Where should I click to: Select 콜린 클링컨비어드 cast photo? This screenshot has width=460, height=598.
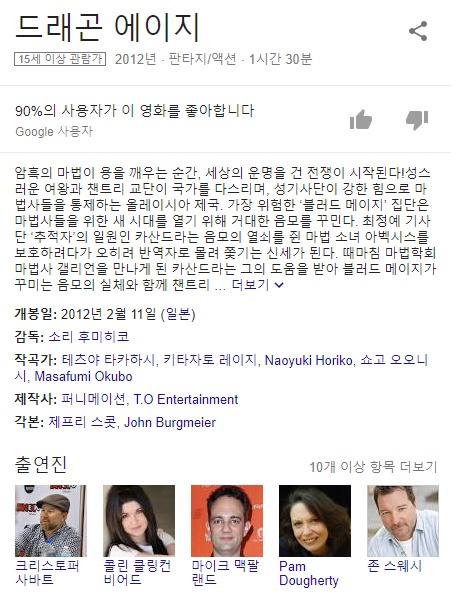[139, 521]
